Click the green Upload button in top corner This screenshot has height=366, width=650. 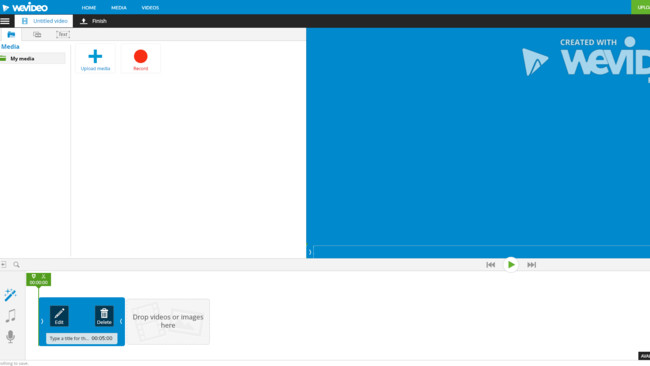641,7
